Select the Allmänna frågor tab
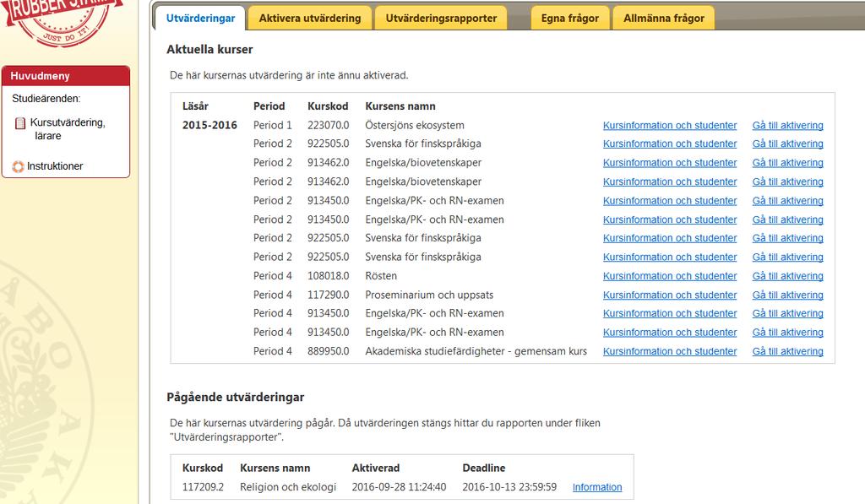Viewport: 865px width, 504px height. 664,19
